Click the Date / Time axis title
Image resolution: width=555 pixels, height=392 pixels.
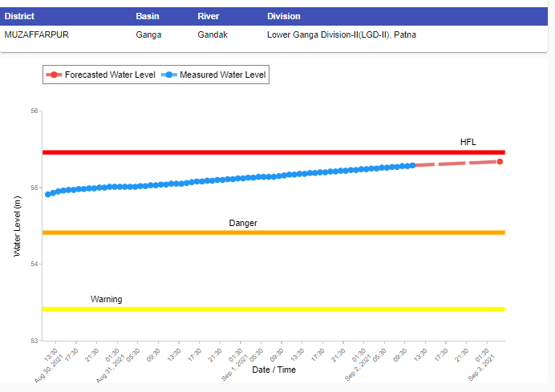pyautogui.click(x=274, y=370)
